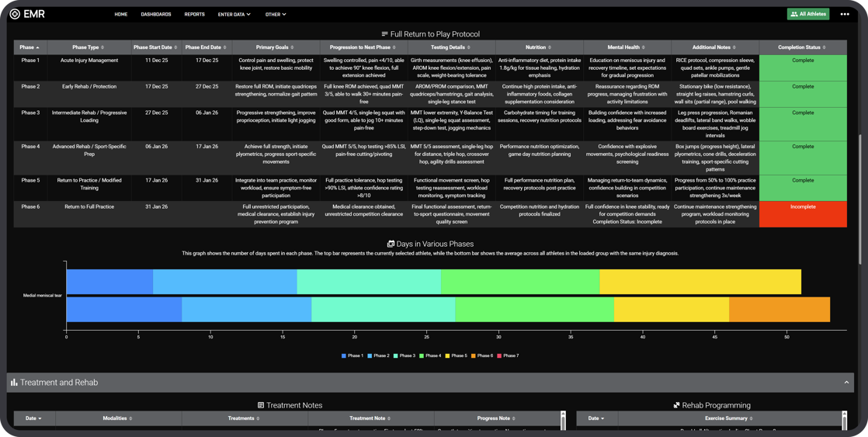
Task: Collapse the Treatment and Rehab section
Action: click(x=845, y=382)
